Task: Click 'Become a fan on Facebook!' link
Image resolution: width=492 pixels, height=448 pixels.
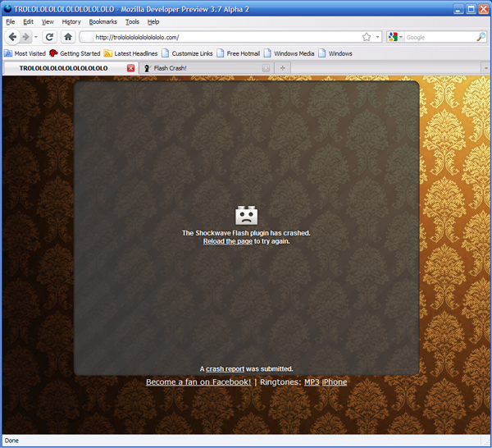Action: [x=198, y=382]
